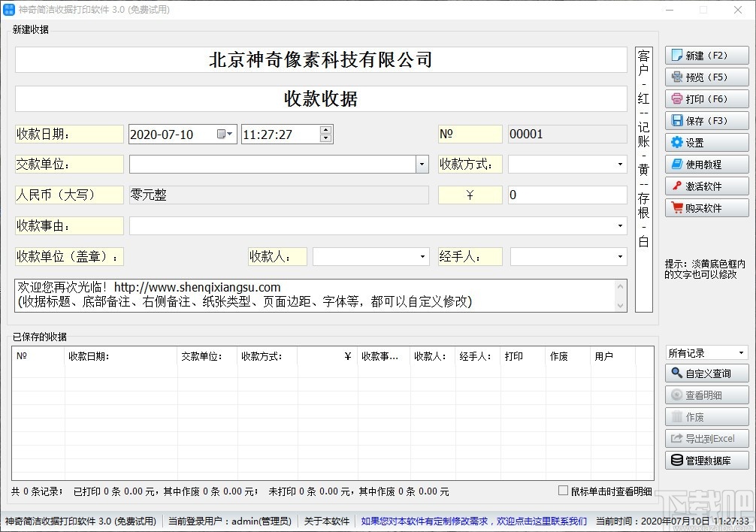
Task: Run a custom query with 自定义查询
Action: (706, 373)
